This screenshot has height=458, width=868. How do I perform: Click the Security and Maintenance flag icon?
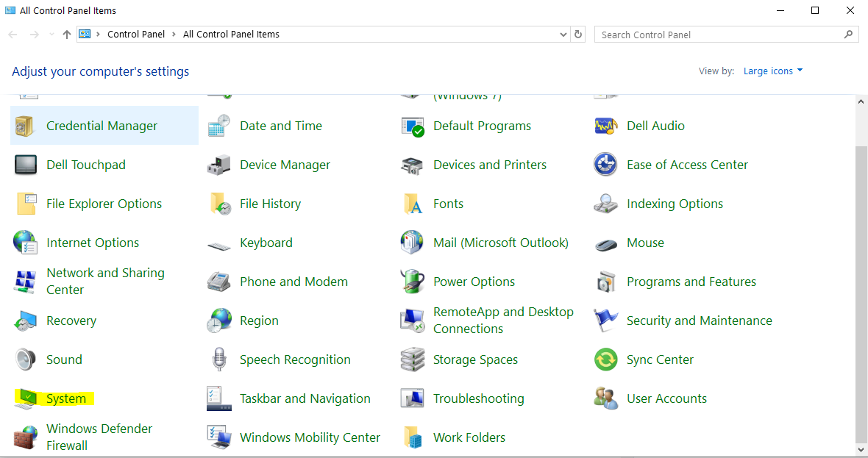[605, 320]
